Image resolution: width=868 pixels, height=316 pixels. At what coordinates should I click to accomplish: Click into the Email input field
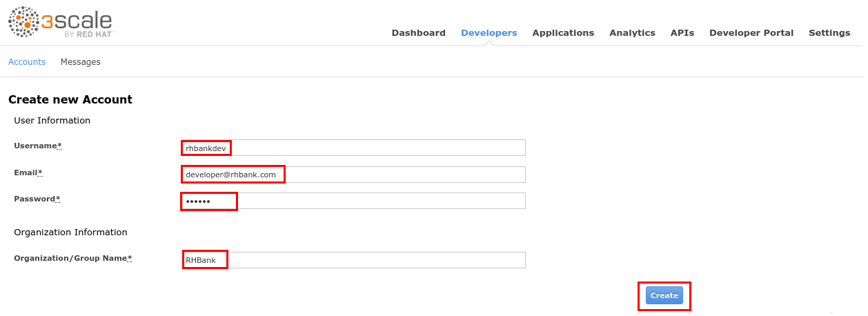click(353, 175)
